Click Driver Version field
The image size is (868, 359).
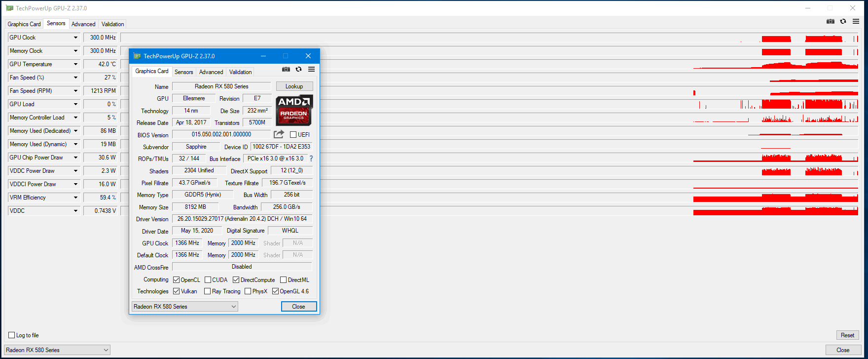[x=242, y=219]
